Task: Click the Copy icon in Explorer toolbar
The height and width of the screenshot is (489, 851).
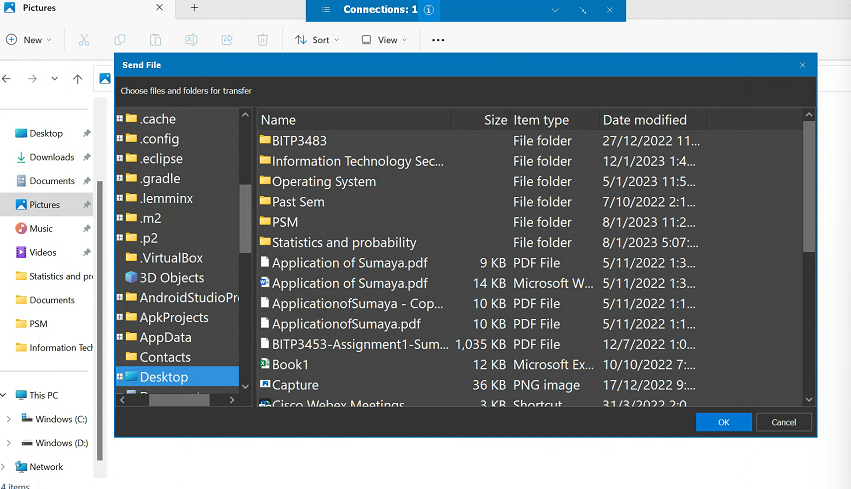Action: coord(119,40)
